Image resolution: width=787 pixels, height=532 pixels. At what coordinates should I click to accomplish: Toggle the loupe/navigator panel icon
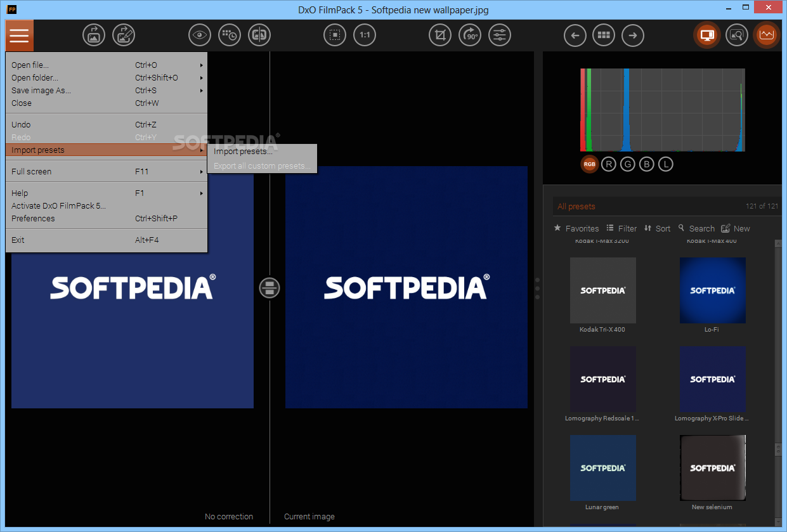tap(737, 35)
